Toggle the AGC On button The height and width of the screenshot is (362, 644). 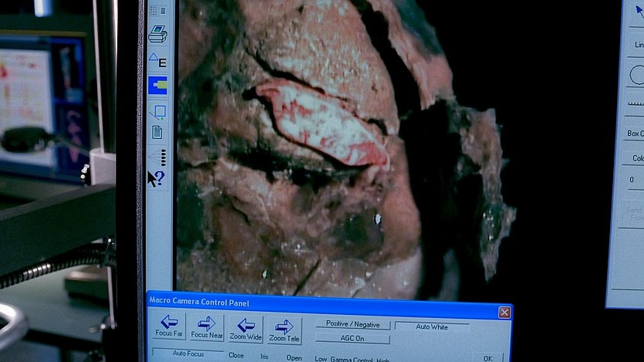tap(352, 339)
